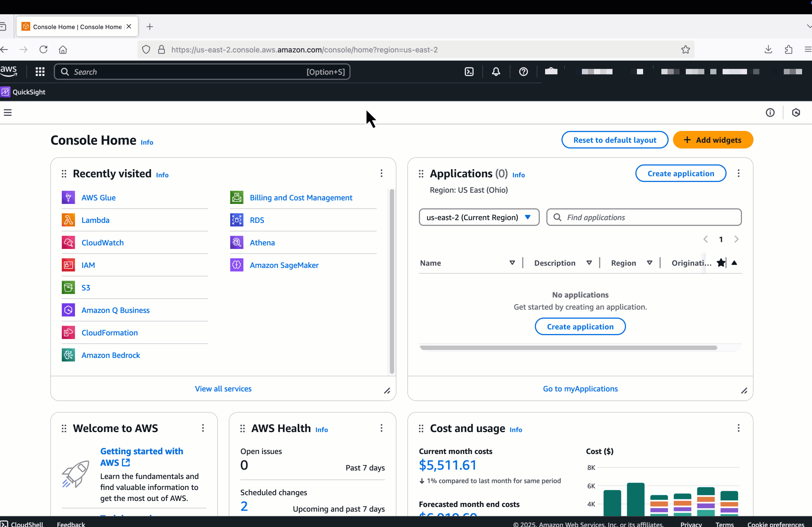This screenshot has height=527, width=812.
Task: Open the hamburger side navigation menu
Action: [8, 112]
